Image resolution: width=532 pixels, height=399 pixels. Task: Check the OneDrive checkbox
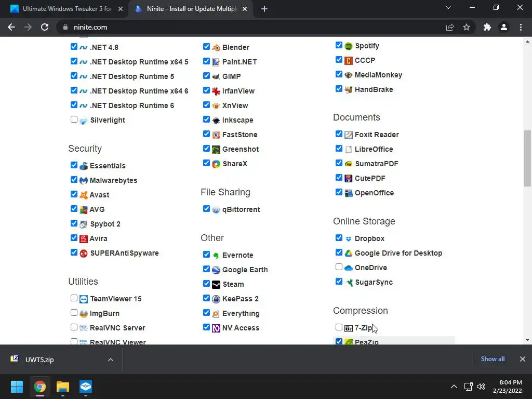(x=339, y=267)
